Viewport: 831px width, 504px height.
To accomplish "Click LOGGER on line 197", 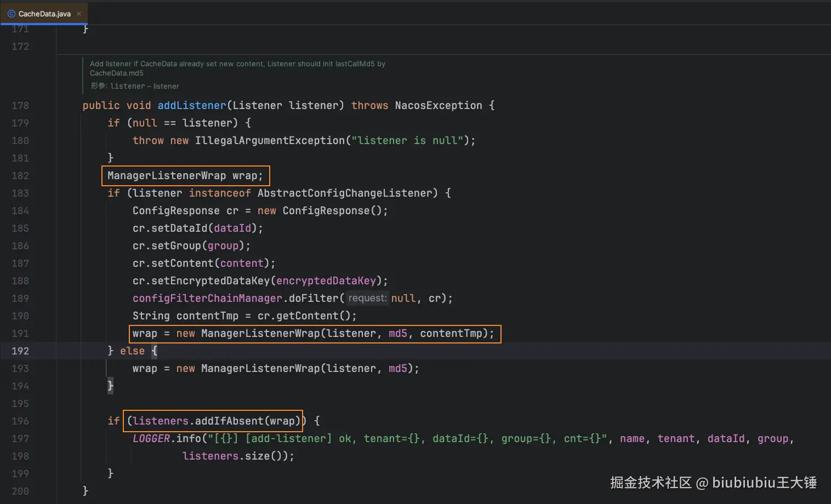I will point(151,439).
